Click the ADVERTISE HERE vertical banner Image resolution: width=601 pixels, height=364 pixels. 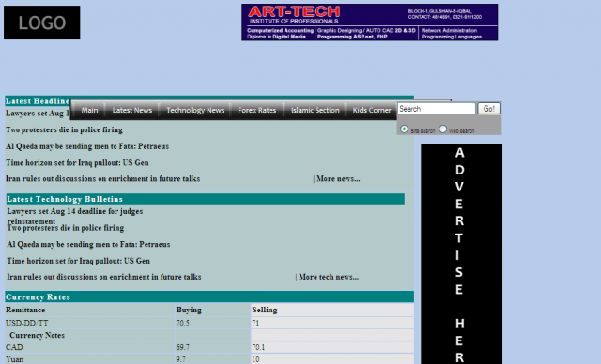pos(461,253)
